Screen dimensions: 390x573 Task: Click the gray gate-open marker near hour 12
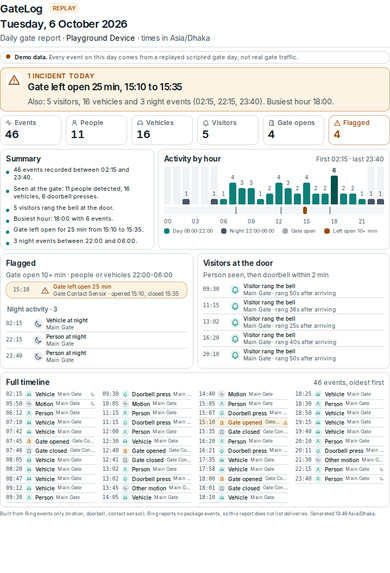281,210
